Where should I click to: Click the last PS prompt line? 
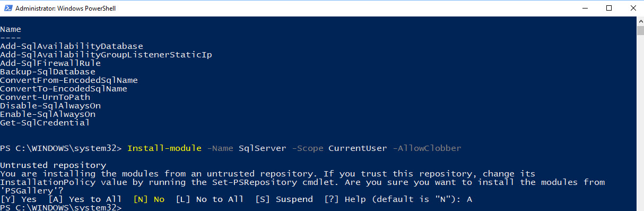(x=61, y=208)
